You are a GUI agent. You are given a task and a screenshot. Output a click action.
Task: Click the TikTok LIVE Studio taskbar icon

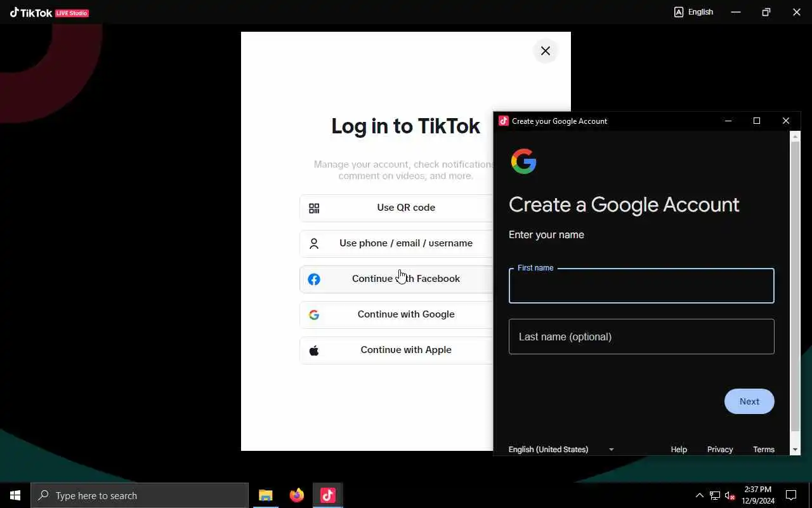click(x=328, y=495)
